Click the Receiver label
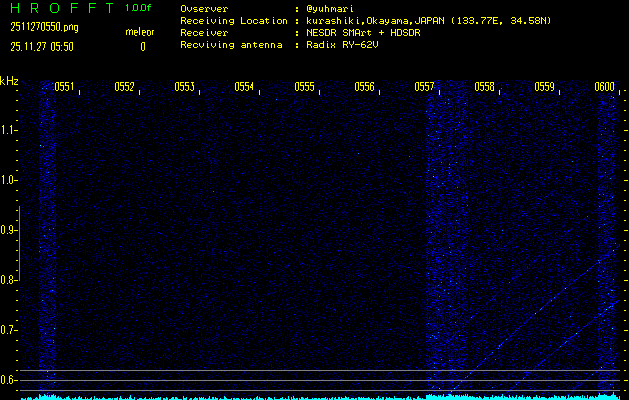629x400 pixels. (204, 33)
